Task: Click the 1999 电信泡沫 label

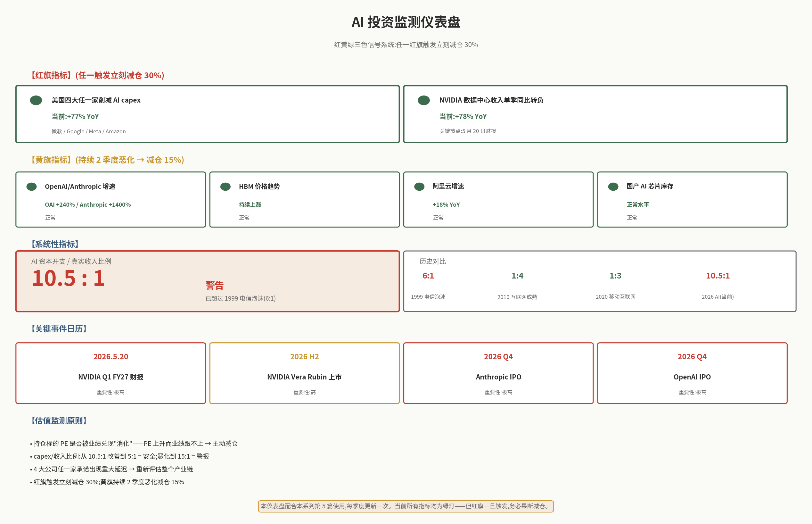Action: click(x=428, y=297)
